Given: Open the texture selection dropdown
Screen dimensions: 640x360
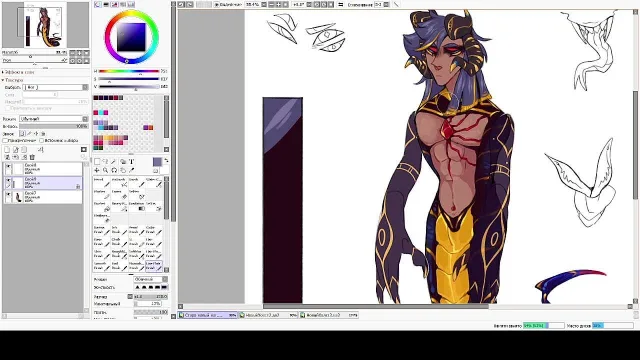Looking at the screenshot, I should [x=56, y=87].
